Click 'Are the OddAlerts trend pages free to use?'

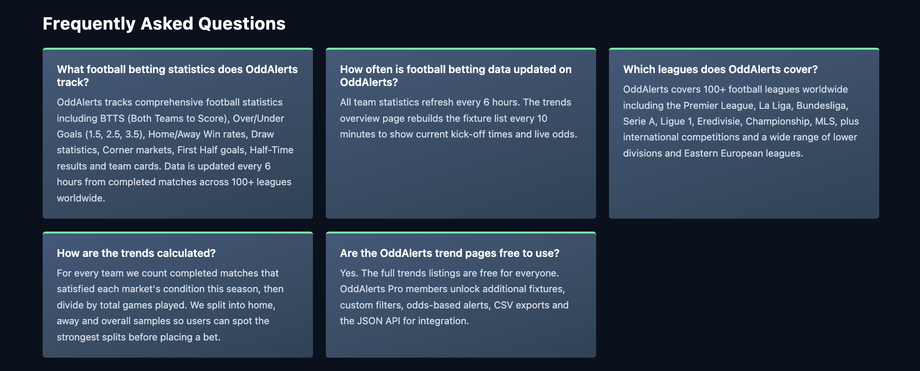tap(449, 253)
